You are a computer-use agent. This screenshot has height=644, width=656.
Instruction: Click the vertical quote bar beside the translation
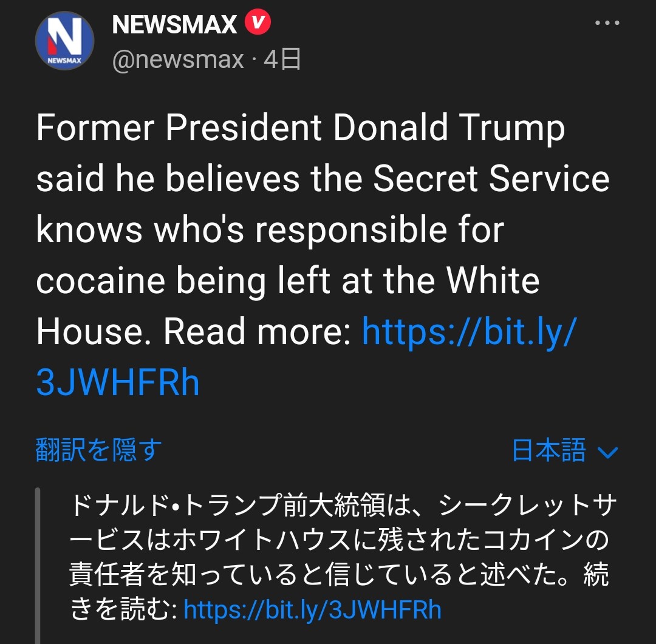pos(38,564)
